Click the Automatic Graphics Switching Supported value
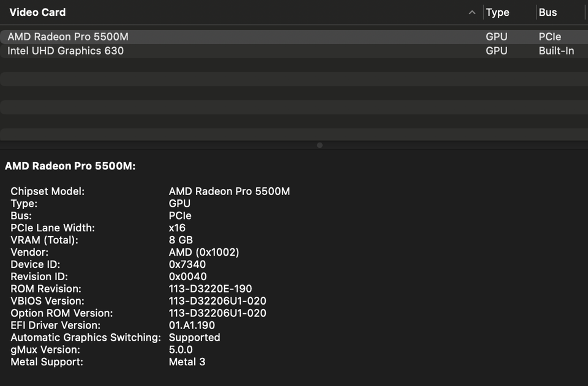Image resolution: width=588 pixels, height=386 pixels. [194, 338]
